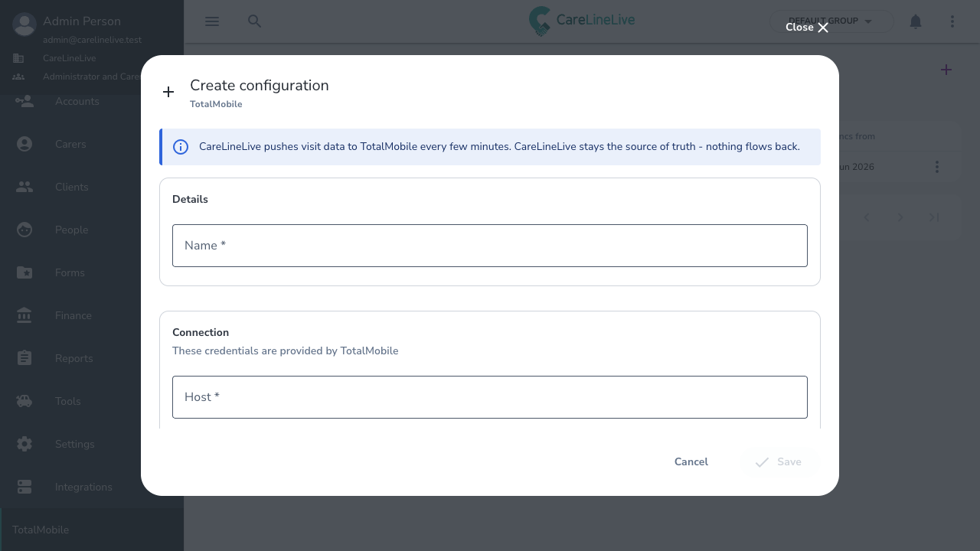Focus the Host input field

coord(490,397)
